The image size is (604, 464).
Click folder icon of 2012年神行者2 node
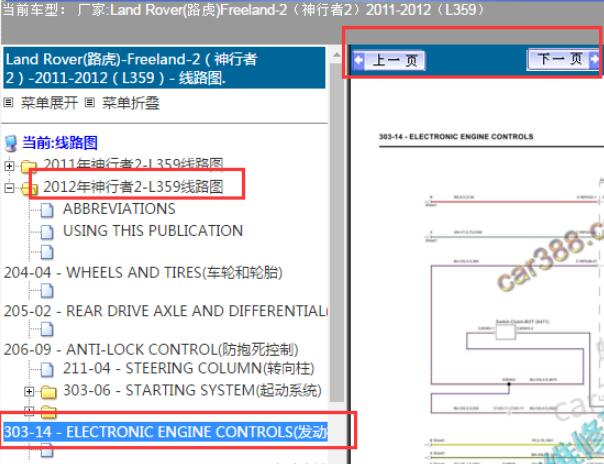coord(30,188)
